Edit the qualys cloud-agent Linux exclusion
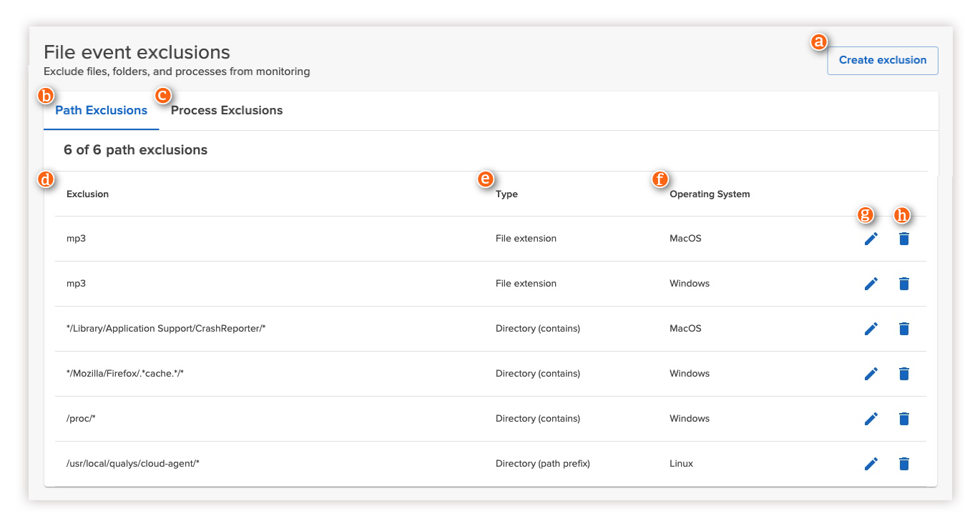Viewport: 980px width, 531px height. click(x=871, y=464)
